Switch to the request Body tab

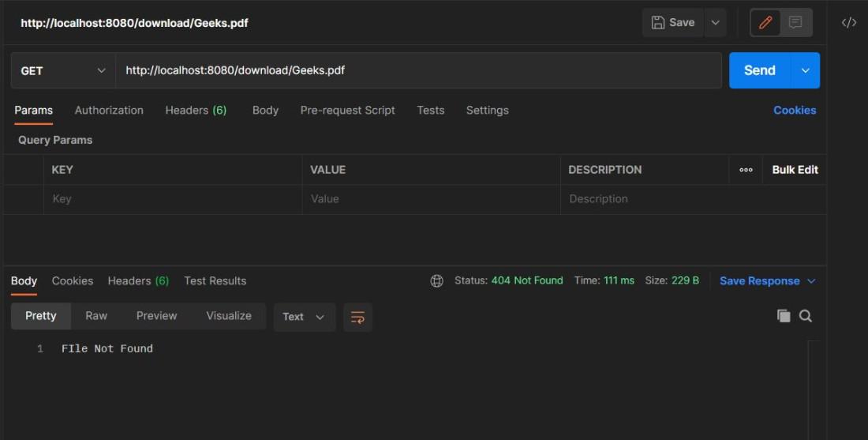pyautogui.click(x=265, y=111)
